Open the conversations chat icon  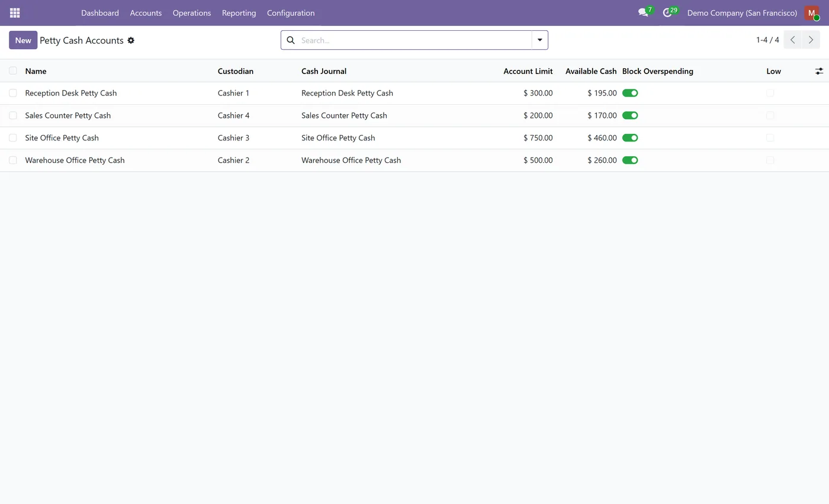coord(643,12)
